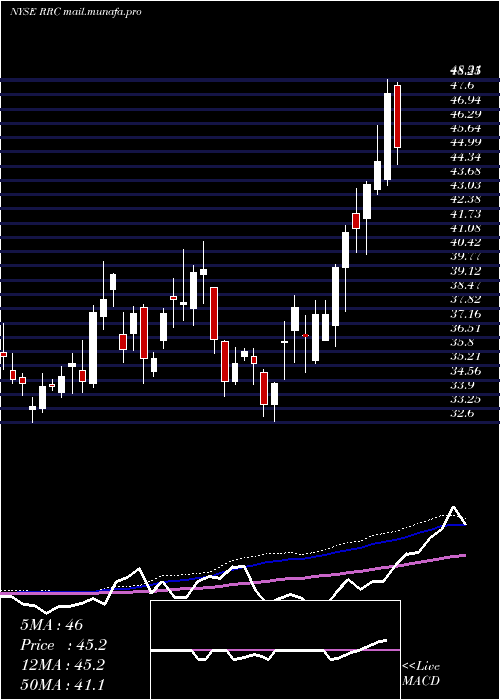
Task: Click the 45.64 price axis label
Action: pyautogui.click(x=466, y=128)
